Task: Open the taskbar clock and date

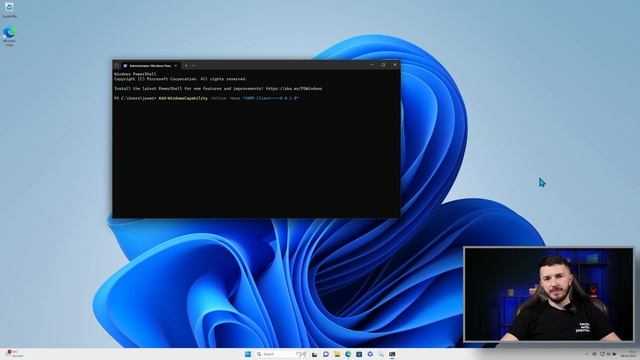Action: pos(629,354)
